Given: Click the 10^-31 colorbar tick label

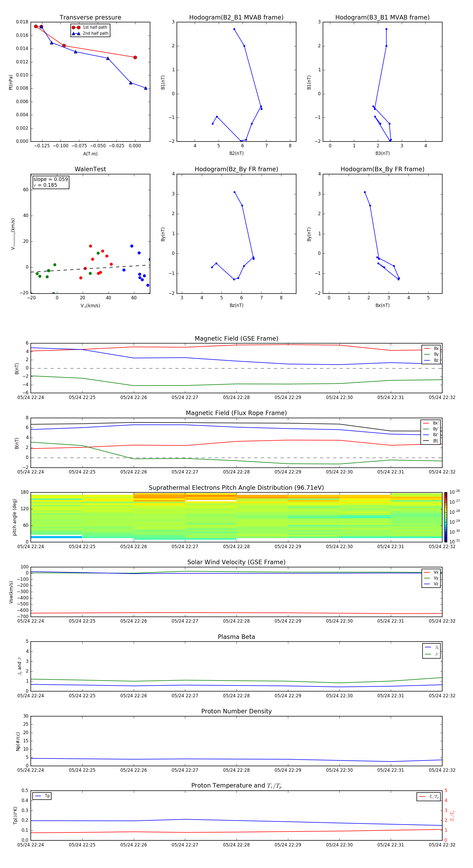Looking at the screenshot, I should (x=455, y=542).
